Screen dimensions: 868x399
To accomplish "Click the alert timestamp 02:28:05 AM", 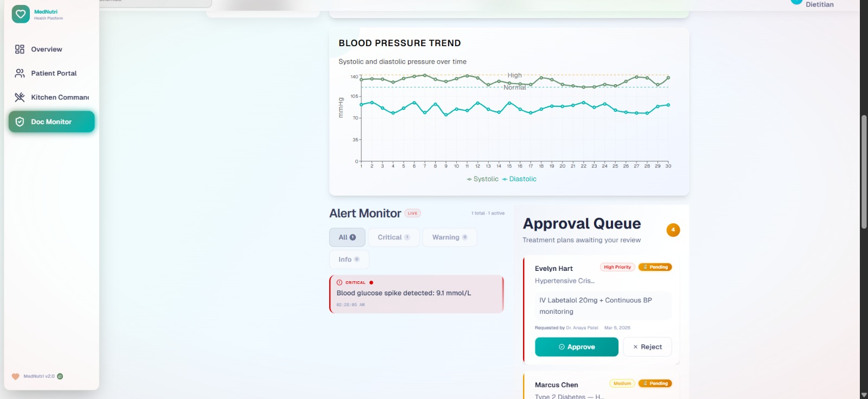I will (x=350, y=305).
